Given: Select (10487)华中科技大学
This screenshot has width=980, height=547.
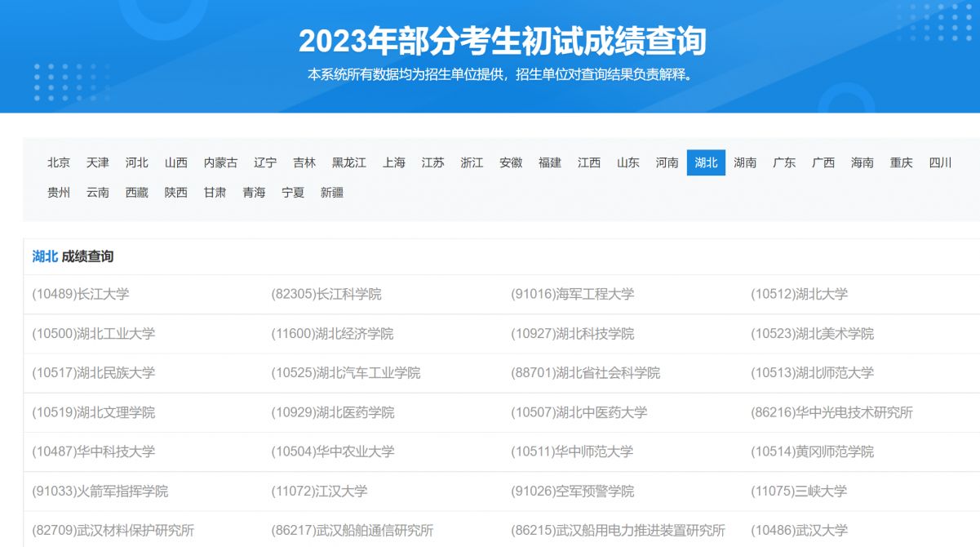Looking at the screenshot, I should coord(94,451).
